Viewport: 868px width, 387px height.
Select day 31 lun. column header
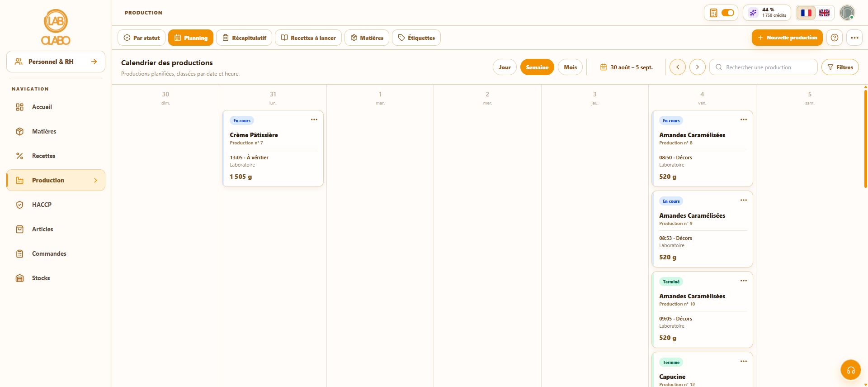(273, 98)
